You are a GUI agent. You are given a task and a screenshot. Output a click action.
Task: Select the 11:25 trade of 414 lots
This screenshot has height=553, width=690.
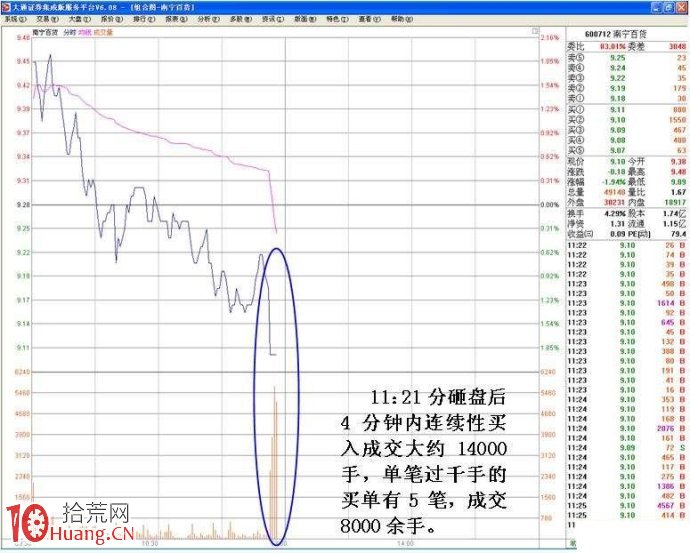[x=627, y=515]
